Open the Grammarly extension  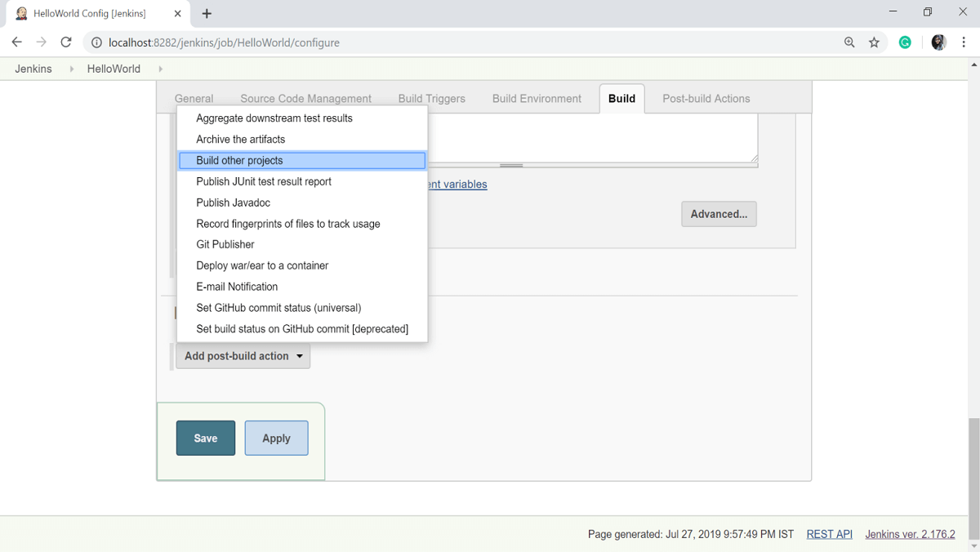tap(905, 42)
